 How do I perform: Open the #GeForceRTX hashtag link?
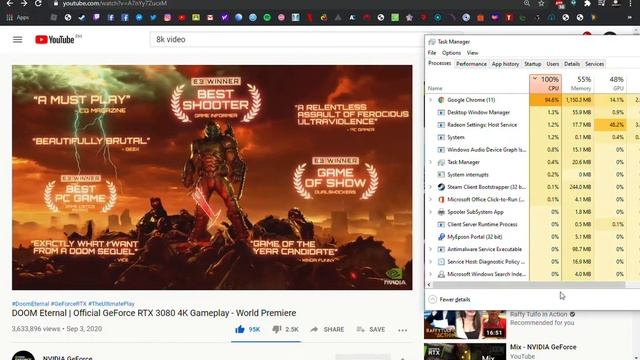[69, 304]
